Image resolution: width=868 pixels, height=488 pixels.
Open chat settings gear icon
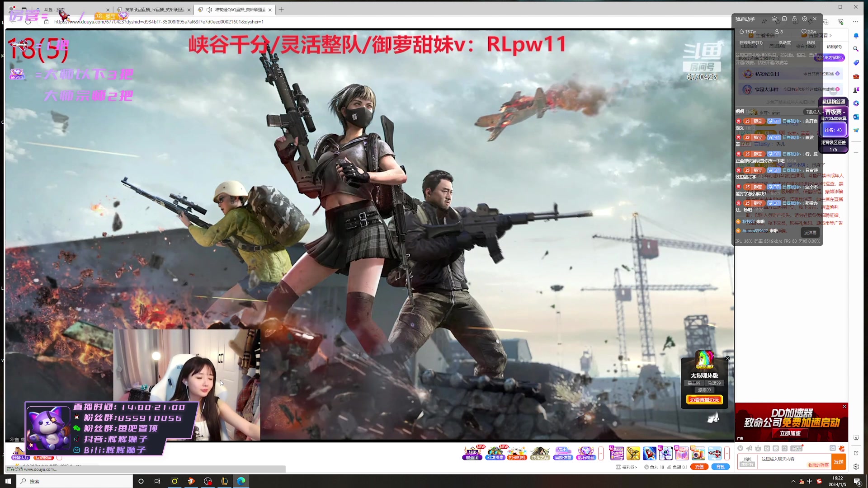click(x=856, y=467)
